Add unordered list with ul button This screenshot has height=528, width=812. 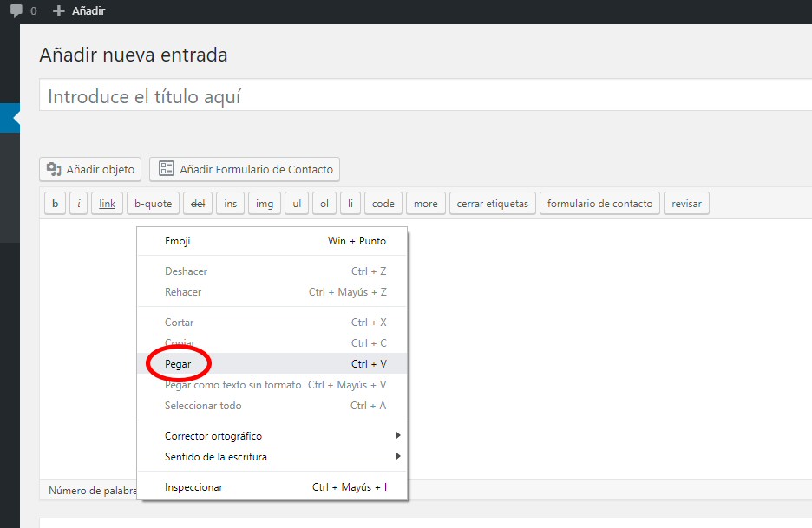click(x=297, y=204)
